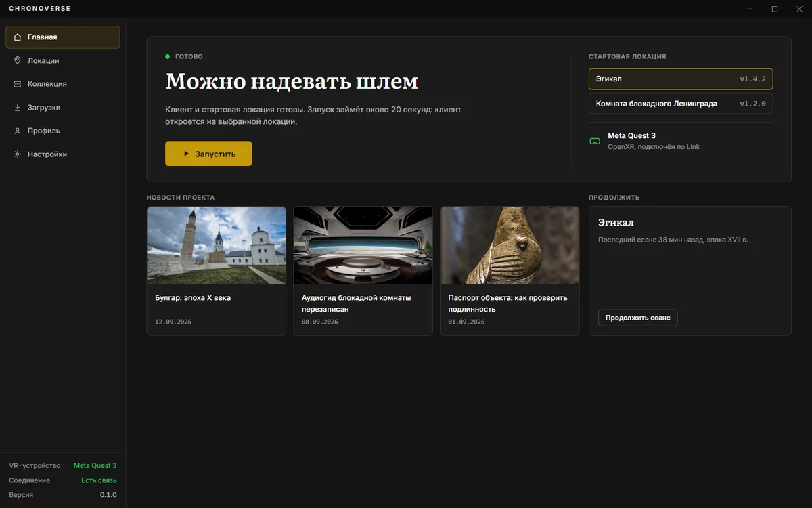Open the Коллекция section label
Image resolution: width=812 pixels, height=508 pixels.
47,84
